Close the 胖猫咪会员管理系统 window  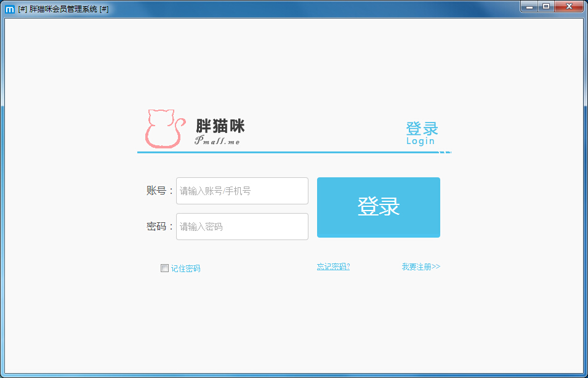(x=568, y=6)
